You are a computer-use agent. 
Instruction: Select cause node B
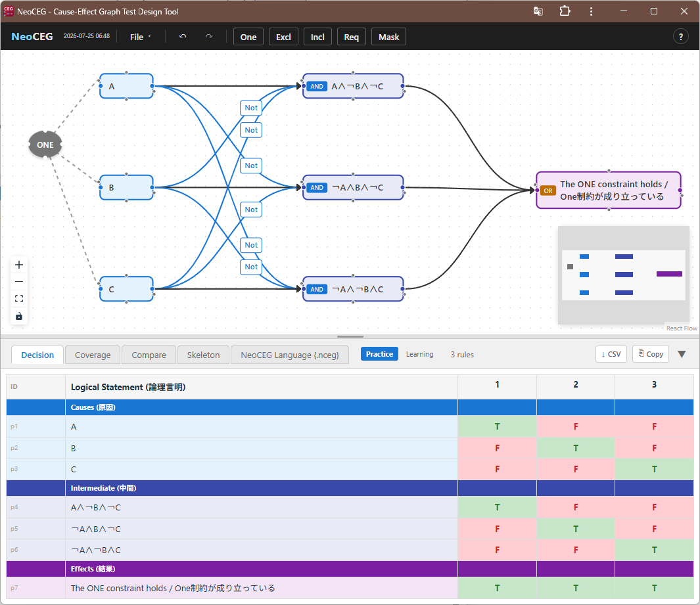point(126,187)
